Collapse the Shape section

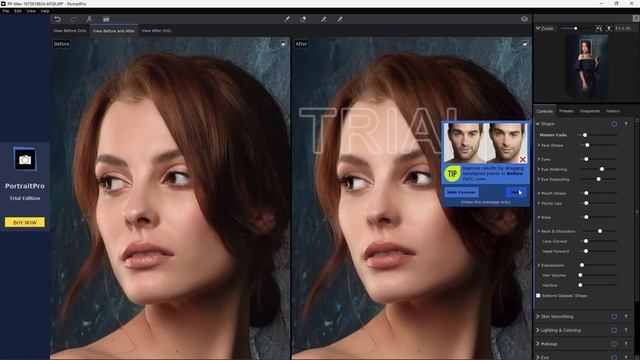538,124
